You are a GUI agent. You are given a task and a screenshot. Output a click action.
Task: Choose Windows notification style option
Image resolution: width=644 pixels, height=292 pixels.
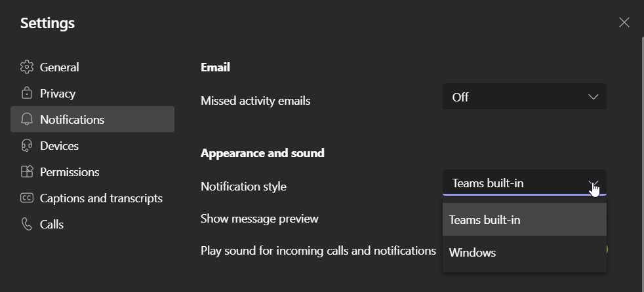click(525, 252)
